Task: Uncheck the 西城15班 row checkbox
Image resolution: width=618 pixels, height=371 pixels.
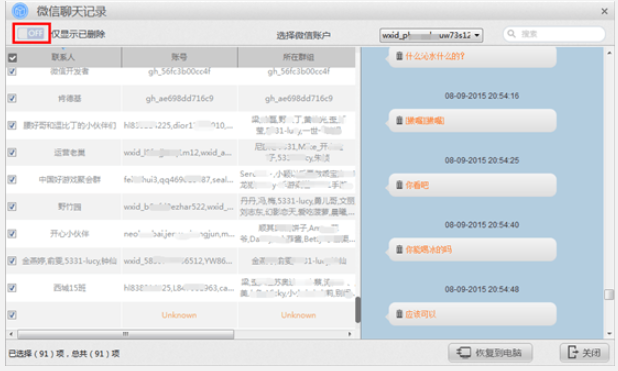Action: [12, 288]
